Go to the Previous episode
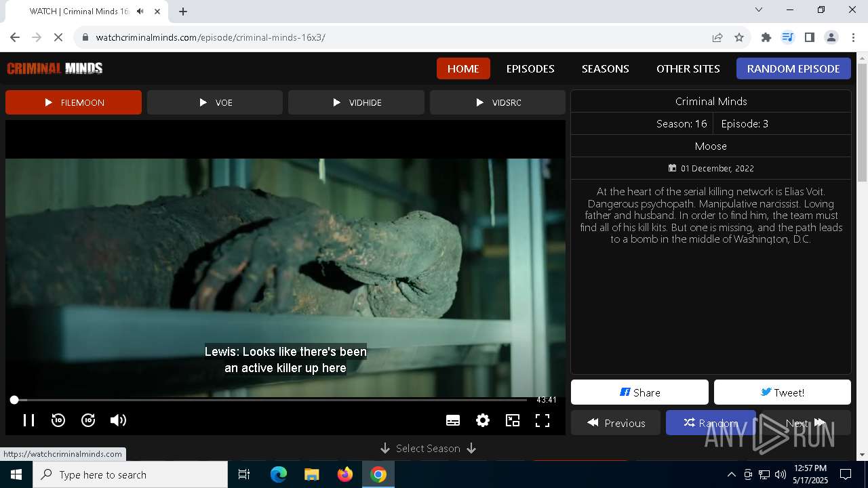The height and width of the screenshot is (488, 868). point(616,423)
